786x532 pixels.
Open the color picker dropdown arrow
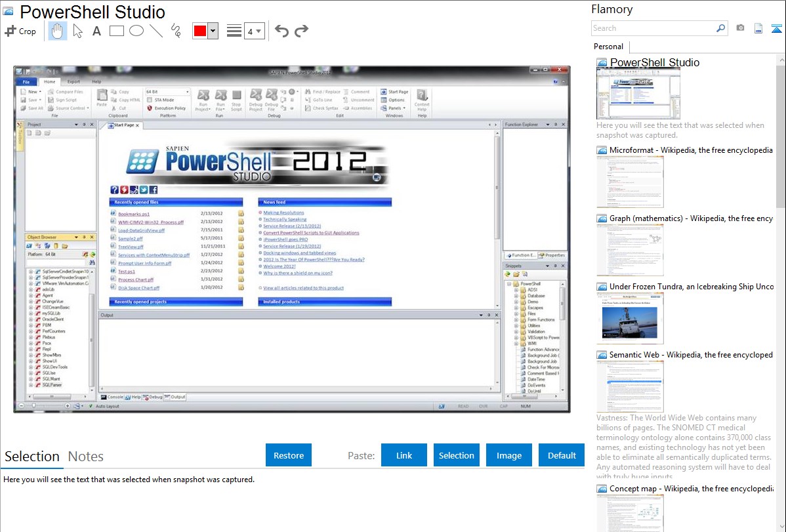point(213,31)
